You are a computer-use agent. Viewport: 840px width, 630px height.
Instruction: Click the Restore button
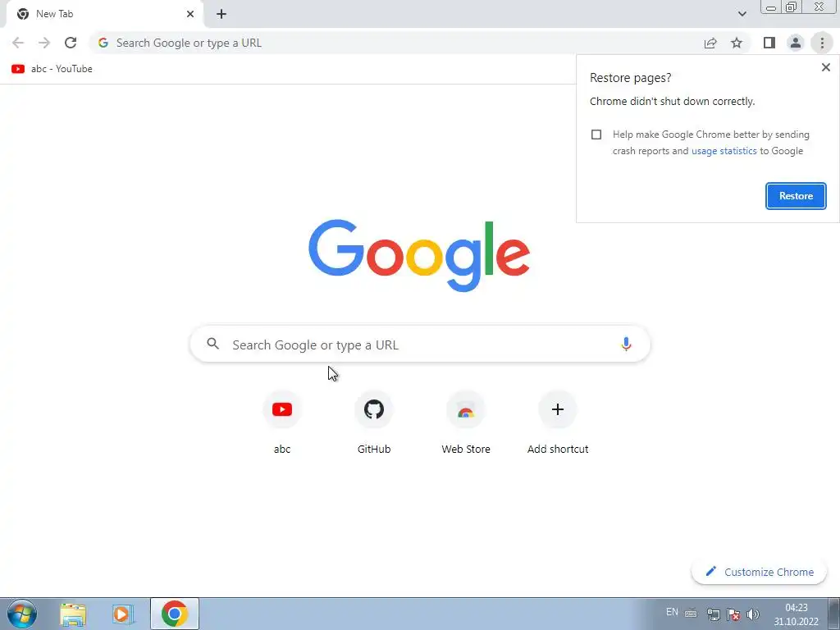click(796, 196)
